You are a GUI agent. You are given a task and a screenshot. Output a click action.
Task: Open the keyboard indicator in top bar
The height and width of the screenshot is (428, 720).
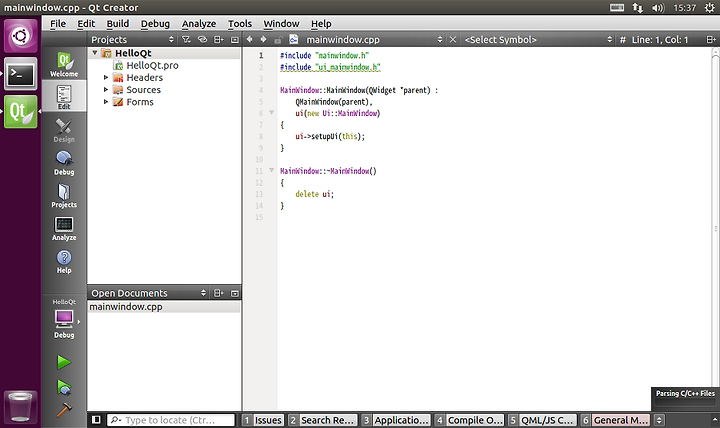coord(617,7)
